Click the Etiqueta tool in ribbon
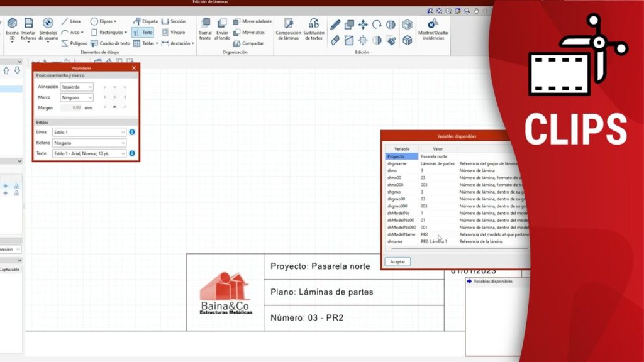This screenshot has width=644, height=362. click(x=145, y=21)
